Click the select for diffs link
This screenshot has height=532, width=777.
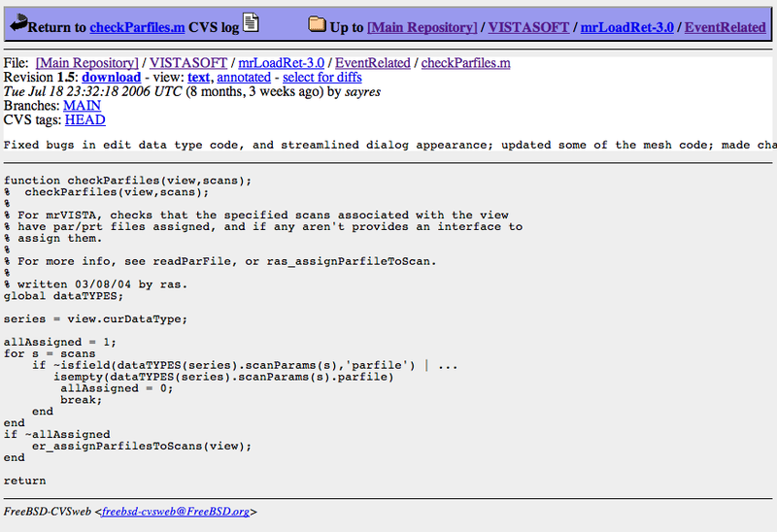pyautogui.click(x=327, y=77)
